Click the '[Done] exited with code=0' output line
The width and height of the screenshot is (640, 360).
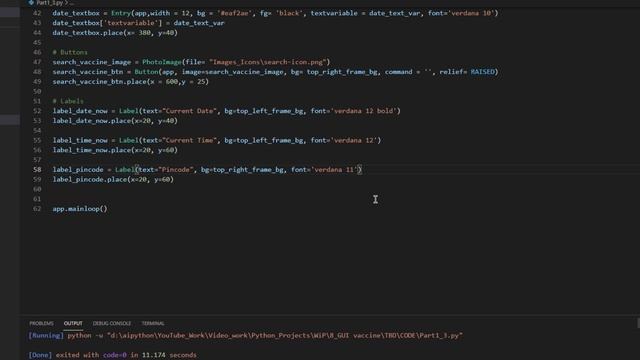coord(112,355)
